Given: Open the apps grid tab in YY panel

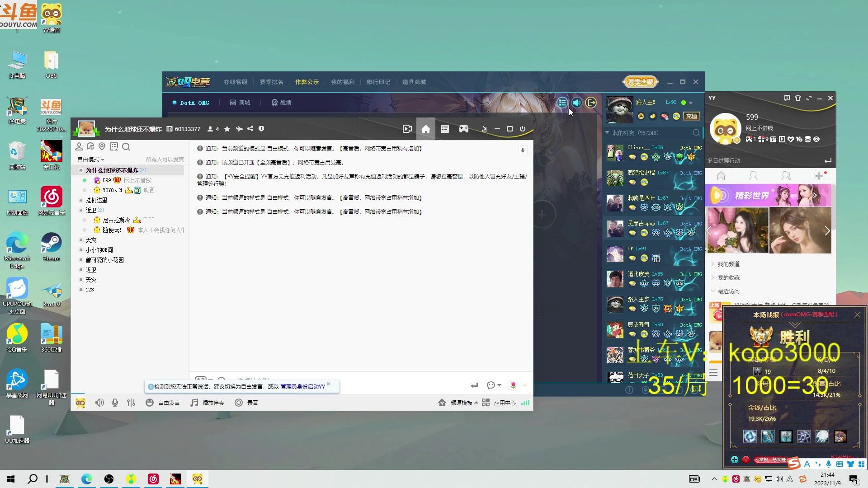Looking at the screenshot, I should coord(819,176).
